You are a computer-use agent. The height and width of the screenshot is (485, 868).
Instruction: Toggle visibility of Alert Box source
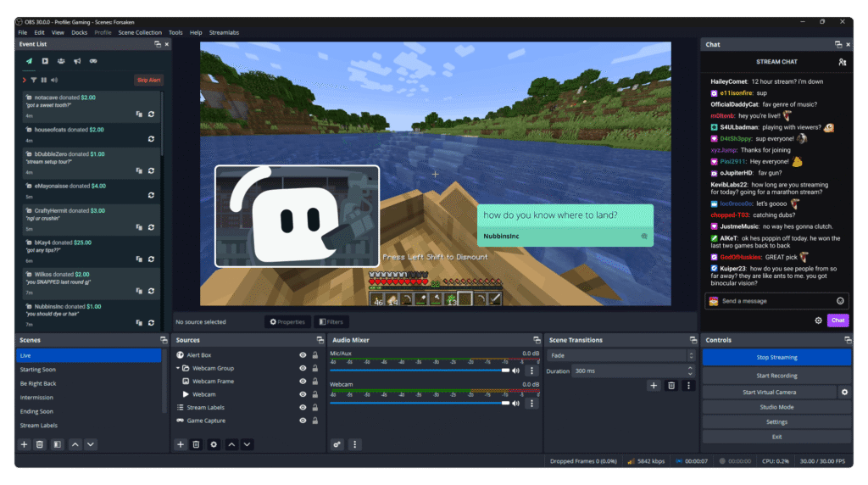303,355
